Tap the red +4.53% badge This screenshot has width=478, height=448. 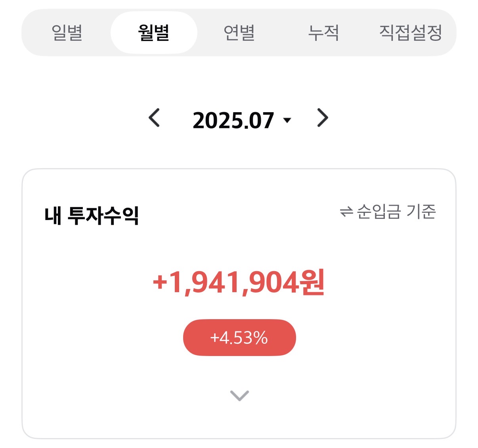tap(239, 337)
